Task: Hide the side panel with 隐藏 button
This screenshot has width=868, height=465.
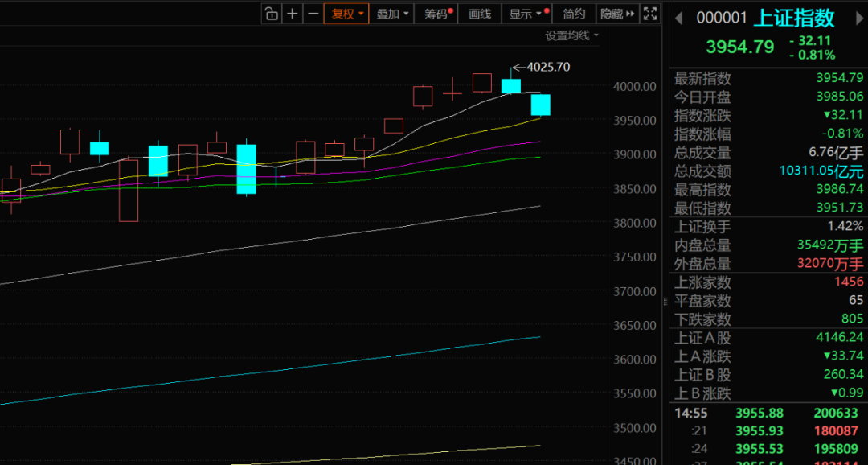Action: (616, 14)
